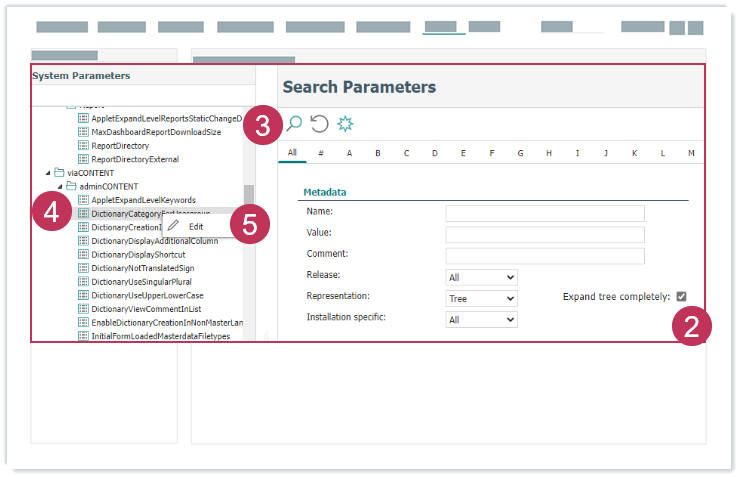Collapse the adminCONTENT tree node
This screenshot has height=479, width=741.
coord(59,187)
